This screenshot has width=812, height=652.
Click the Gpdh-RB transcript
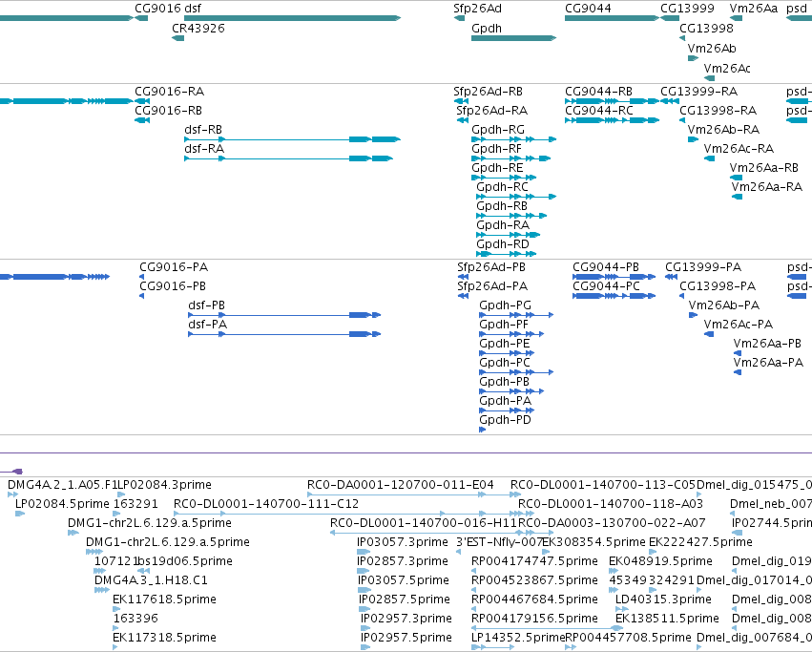point(511,216)
